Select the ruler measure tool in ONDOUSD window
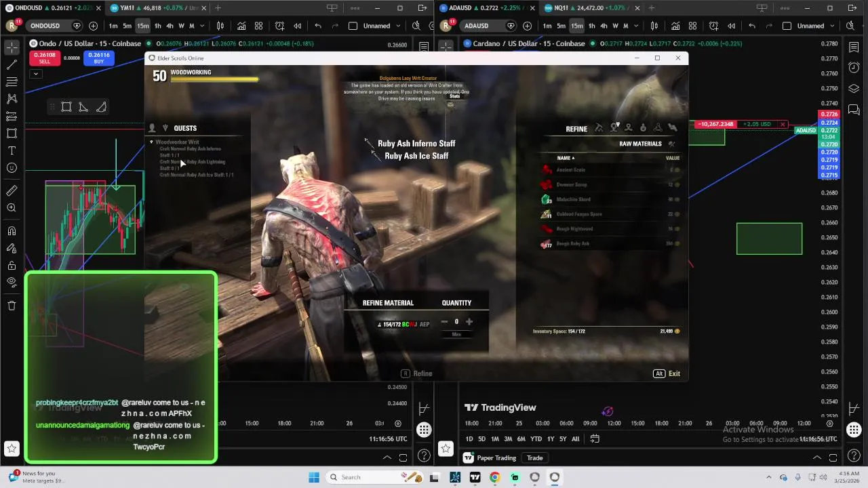Viewport: 868px width, 488px height. (12, 191)
